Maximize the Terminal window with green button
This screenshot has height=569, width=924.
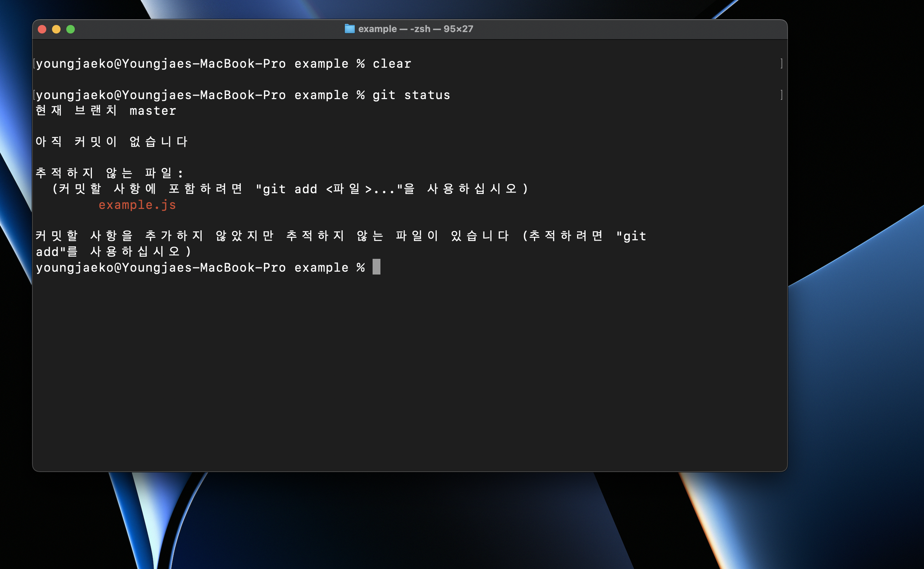click(71, 29)
